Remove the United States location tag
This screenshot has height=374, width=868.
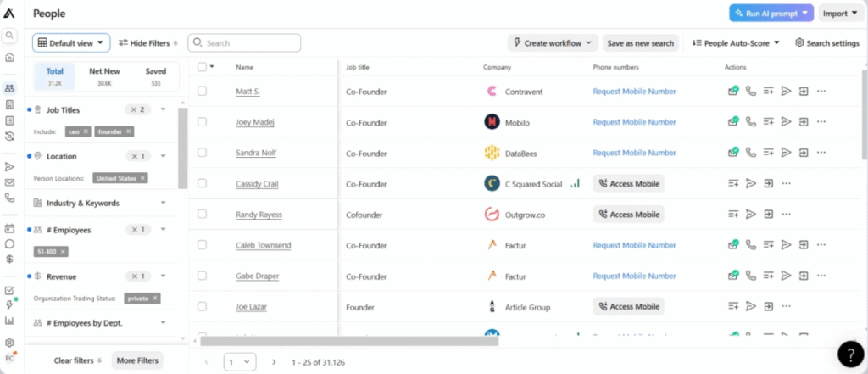click(x=142, y=178)
